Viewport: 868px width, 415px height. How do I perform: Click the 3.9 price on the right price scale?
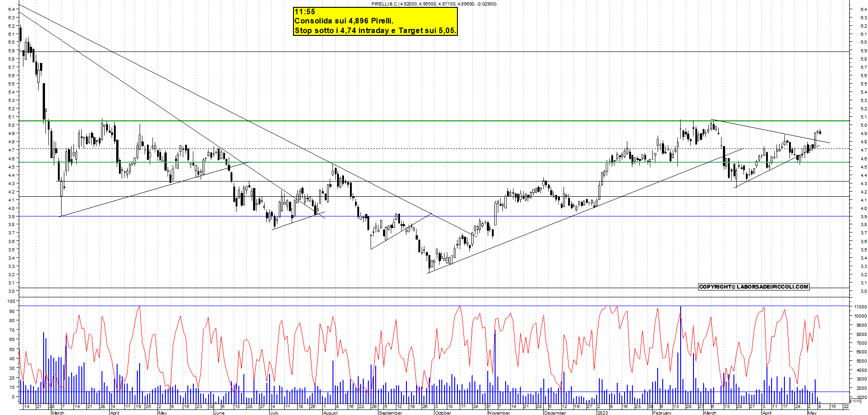[x=863, y=216]
